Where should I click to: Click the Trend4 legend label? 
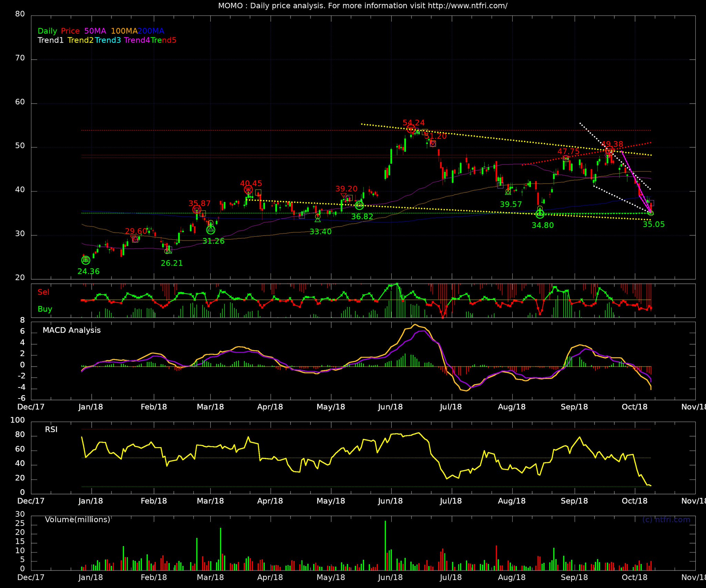click(x=137, y=40)
